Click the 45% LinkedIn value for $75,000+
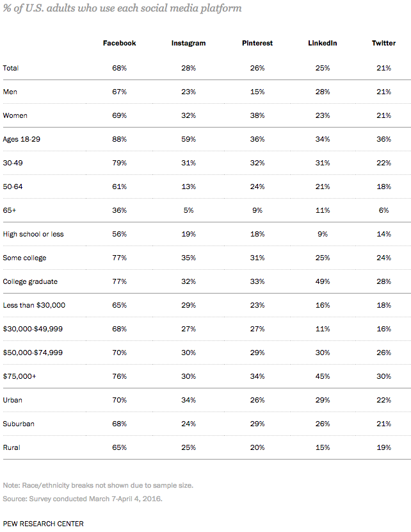Viewport: 411px width, 532px height. [x=323, y=376]
